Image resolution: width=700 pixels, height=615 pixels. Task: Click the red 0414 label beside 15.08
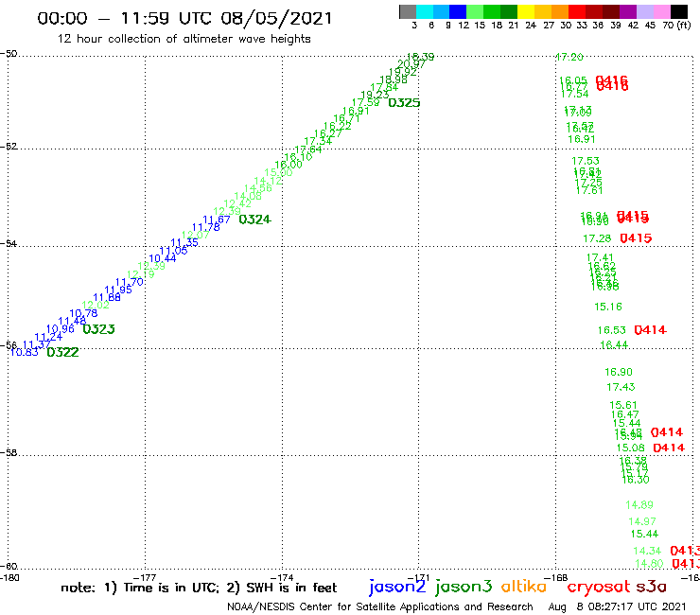coord(669,448)
